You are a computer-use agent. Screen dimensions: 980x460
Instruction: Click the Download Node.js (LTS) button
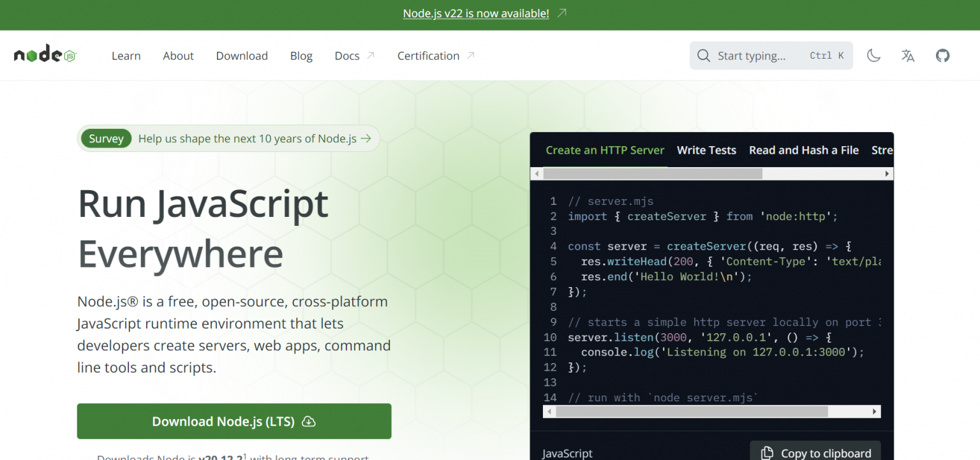(x=234, y=421)
